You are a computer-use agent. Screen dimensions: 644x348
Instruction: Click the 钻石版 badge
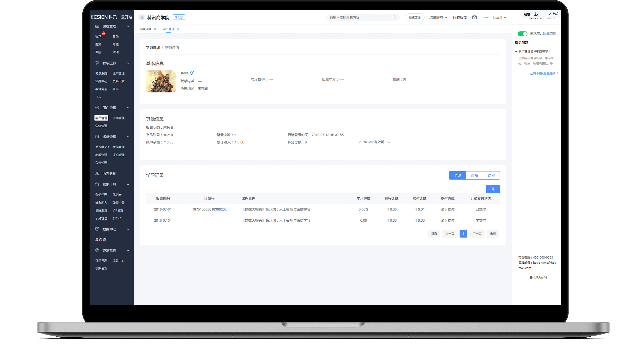[179, 17]
